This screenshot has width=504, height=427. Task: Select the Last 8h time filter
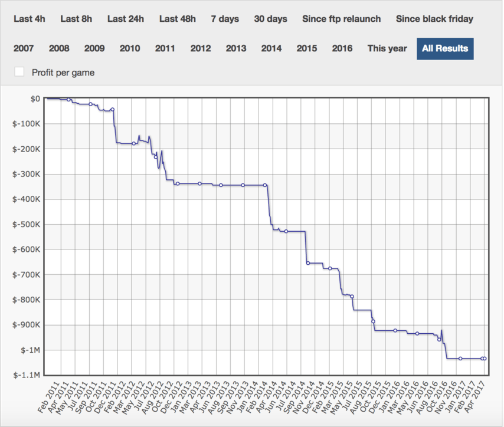76,19
